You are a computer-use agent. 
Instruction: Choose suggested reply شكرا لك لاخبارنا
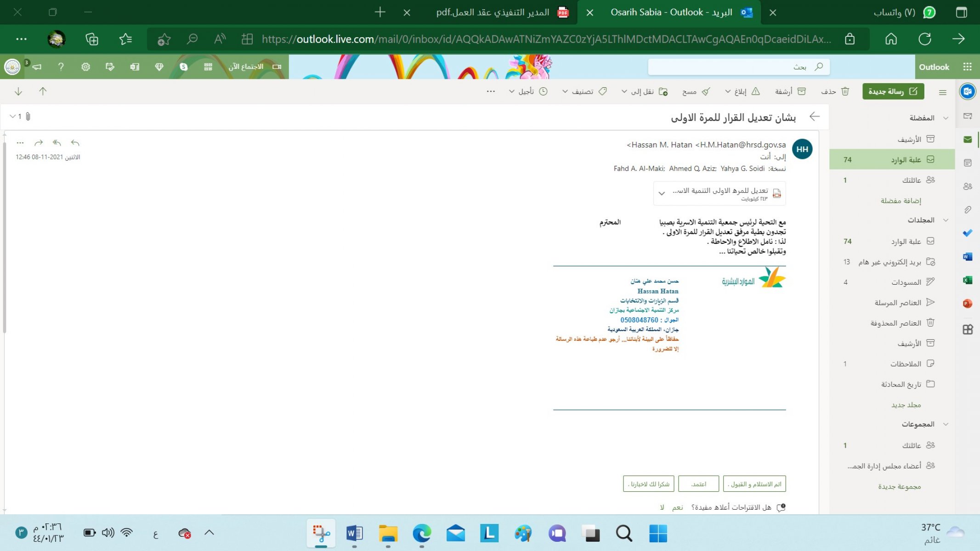[649, 484]
